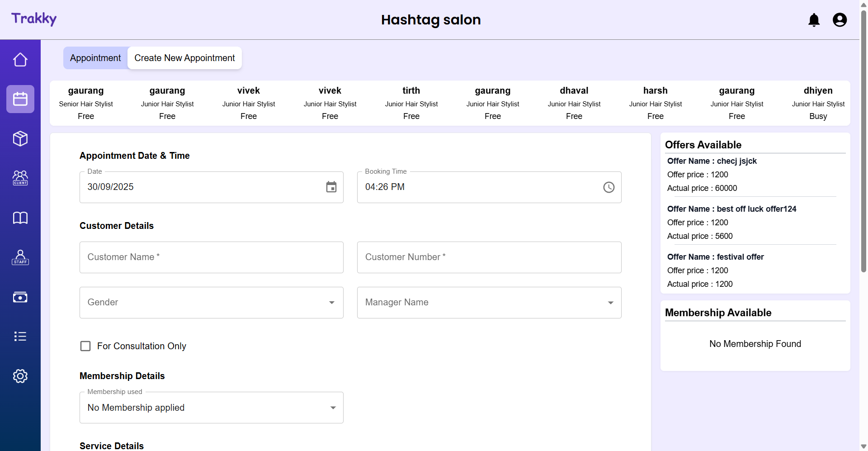This screenshot has height=451, width=868.
Task: Open the date picker calendar icon
Action: click(x=331, y=187)
